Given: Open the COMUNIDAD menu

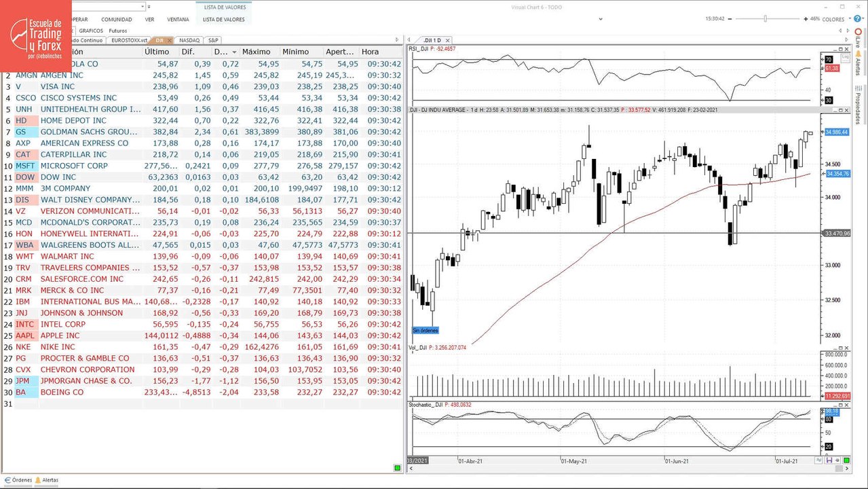Looking at the screenshot, I should [x=117, y=20].
